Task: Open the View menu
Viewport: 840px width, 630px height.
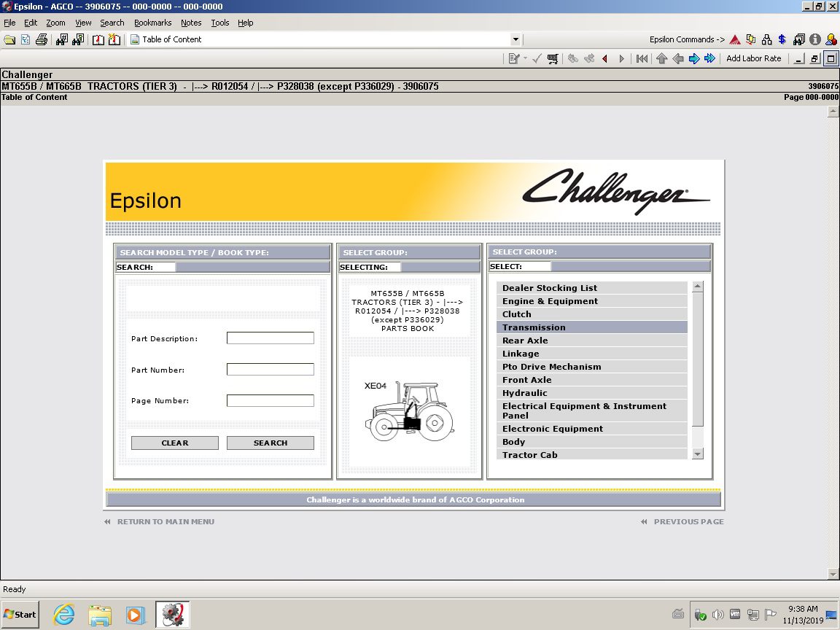Action: (x=83, y=23)
